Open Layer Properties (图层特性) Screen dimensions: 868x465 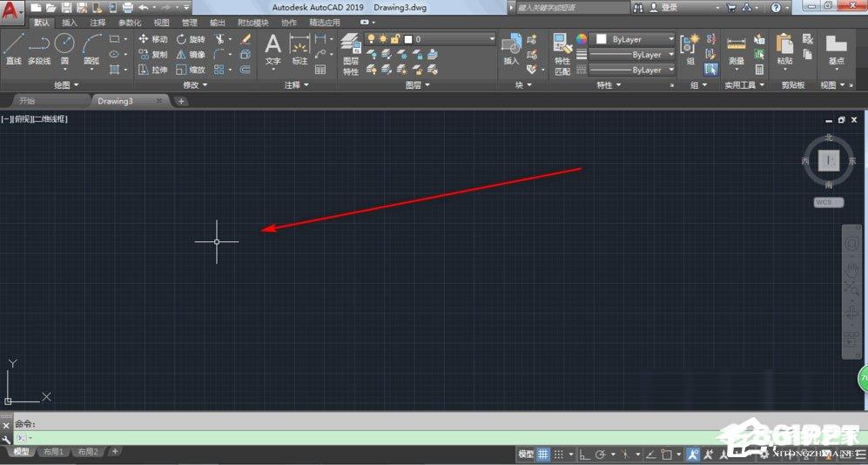[x=350, y=54]
